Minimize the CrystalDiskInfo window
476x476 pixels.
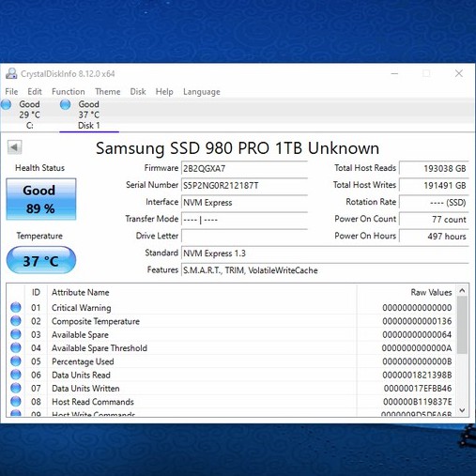(x=394, y=73)
